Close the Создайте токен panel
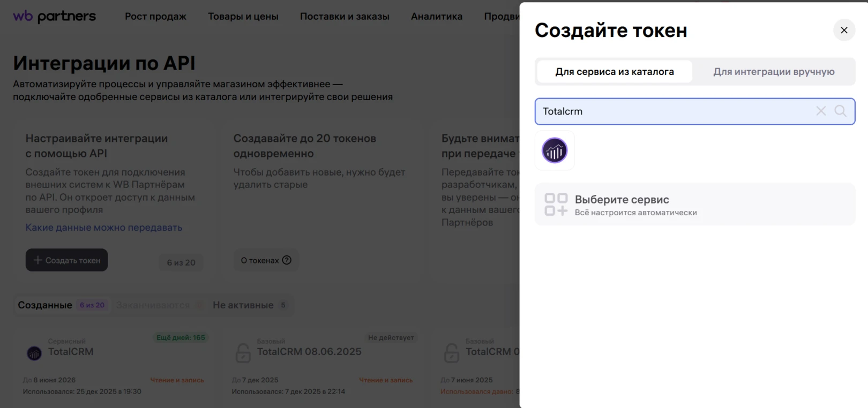The width and height of the screenshot is (868, 408). [844, 30]
